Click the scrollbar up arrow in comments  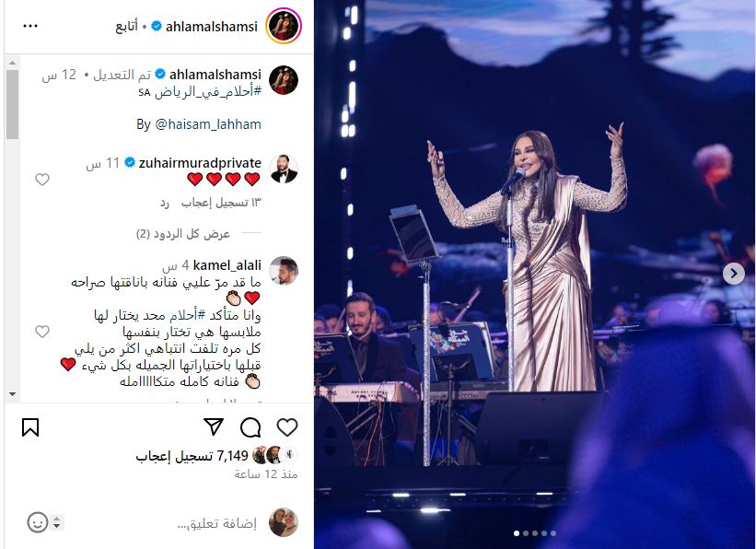point(13,64)
